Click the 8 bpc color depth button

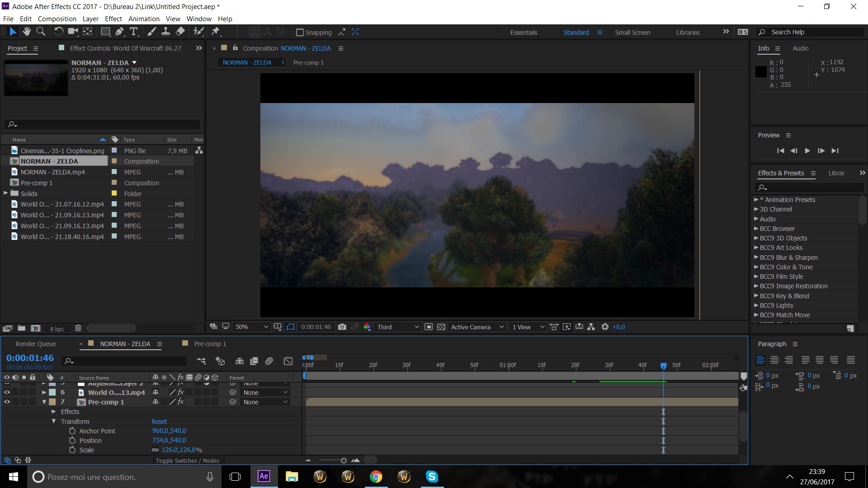point(57,329)
